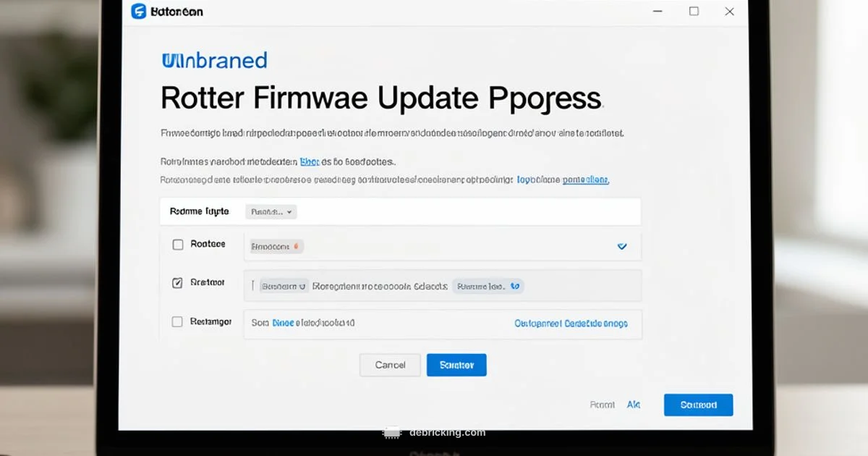This screenshot has width=868, height=456.
Task: Click the icon inside the blue Rename pill
Action: click(x=516, y=286)
